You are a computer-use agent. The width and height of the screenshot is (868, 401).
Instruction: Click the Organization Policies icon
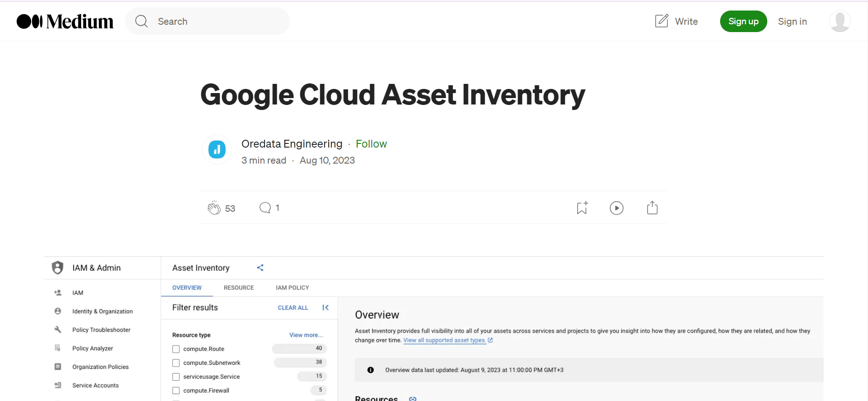click(58, 367)
